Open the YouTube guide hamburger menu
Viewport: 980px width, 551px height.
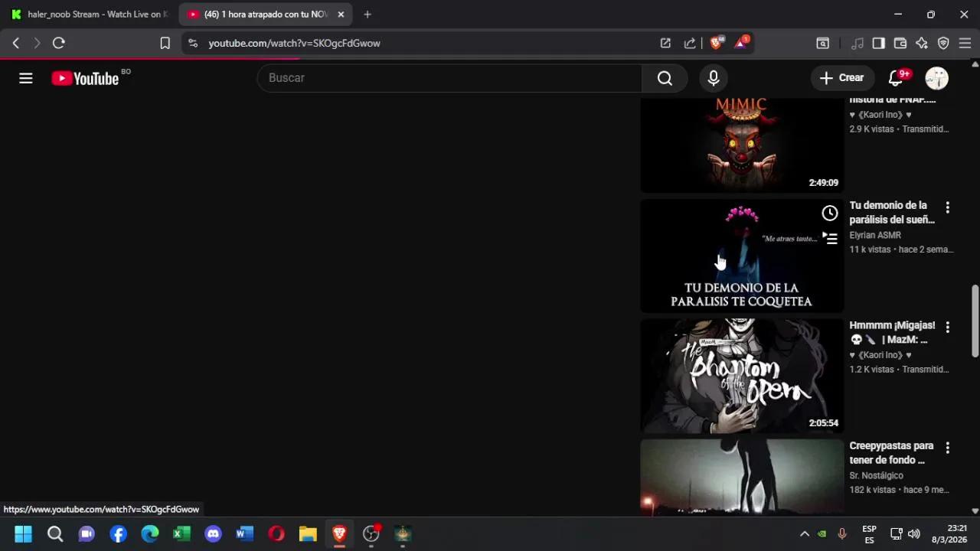point(25,77)
